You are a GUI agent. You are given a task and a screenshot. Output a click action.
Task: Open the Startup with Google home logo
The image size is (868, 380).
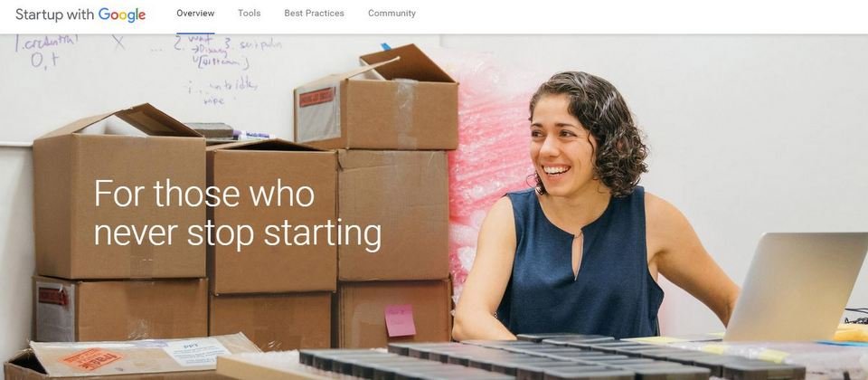click(x=80, y=14)
